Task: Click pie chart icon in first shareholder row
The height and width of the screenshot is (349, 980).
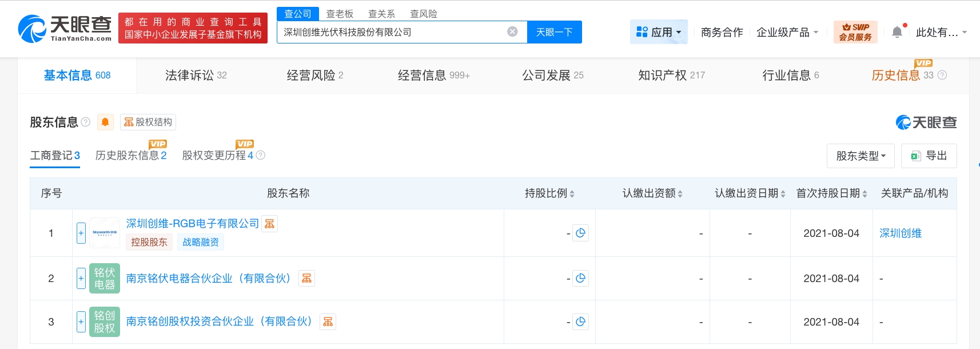Action: point(580,233)
